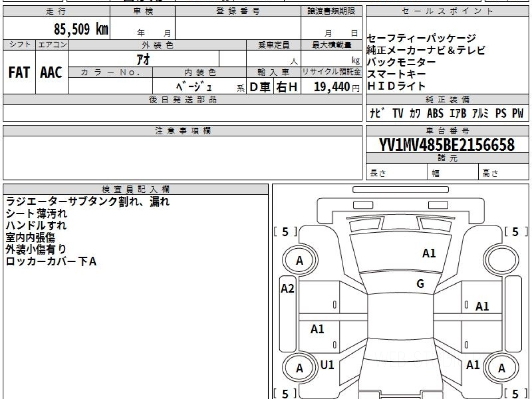Click the 外装色 header
Viewport: 532px width, 399px height.
point(157,45)
